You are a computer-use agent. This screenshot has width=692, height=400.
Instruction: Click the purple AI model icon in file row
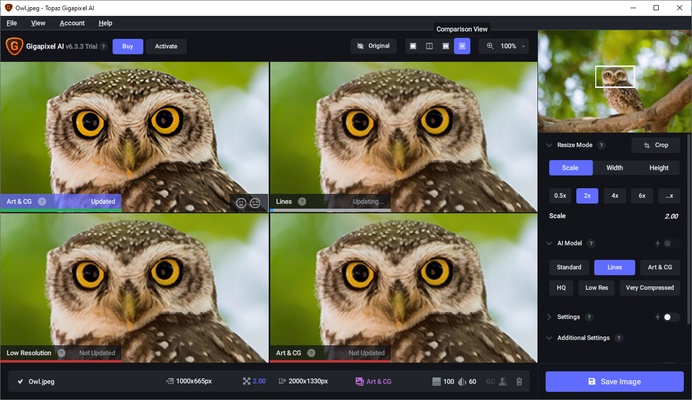[x=359, y=381]
